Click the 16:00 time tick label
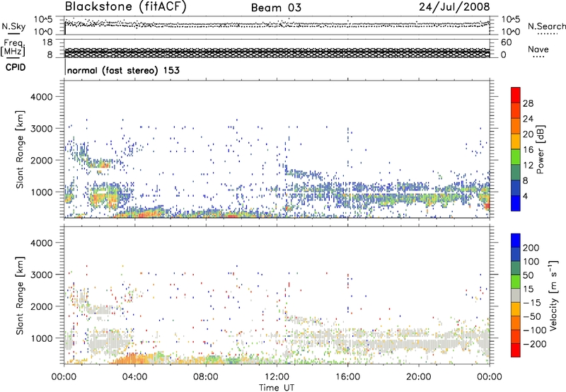This screenshot has width=566, height=392. coord(347,377)
